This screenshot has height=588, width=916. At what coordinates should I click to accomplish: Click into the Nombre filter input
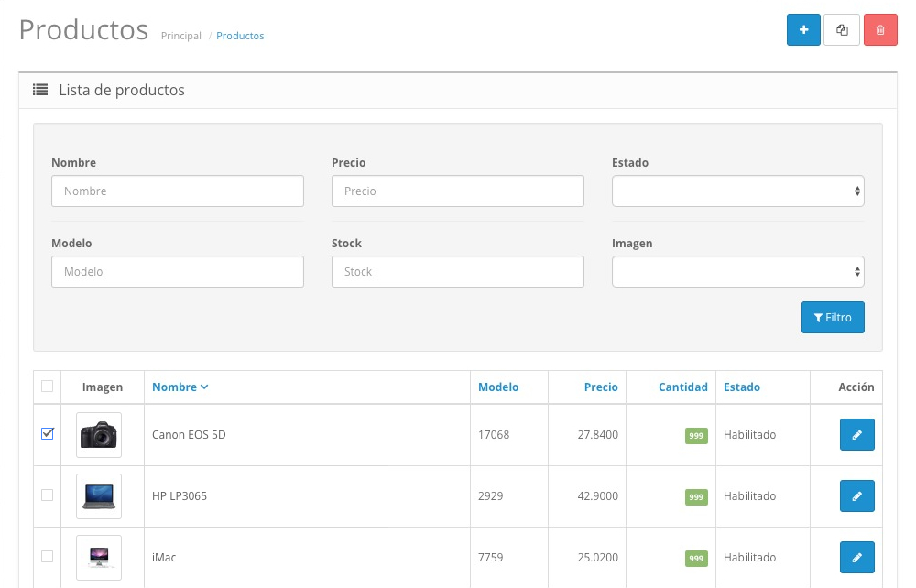tap(178, 191)
